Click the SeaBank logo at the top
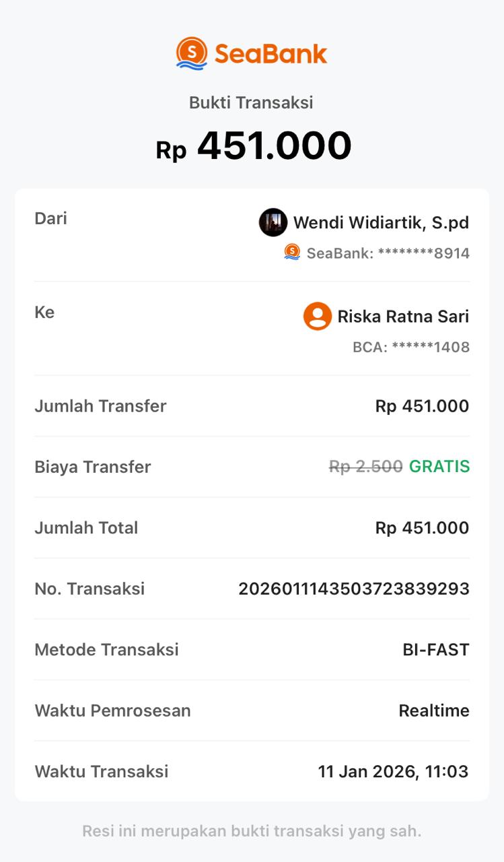Screen dimensions: 504x862 252,53
